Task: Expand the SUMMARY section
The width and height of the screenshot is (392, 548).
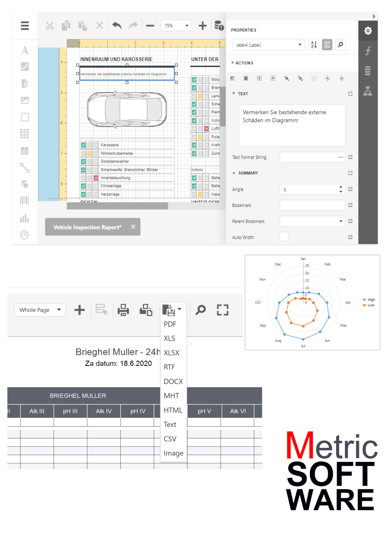Action: (x=234, y=173)
